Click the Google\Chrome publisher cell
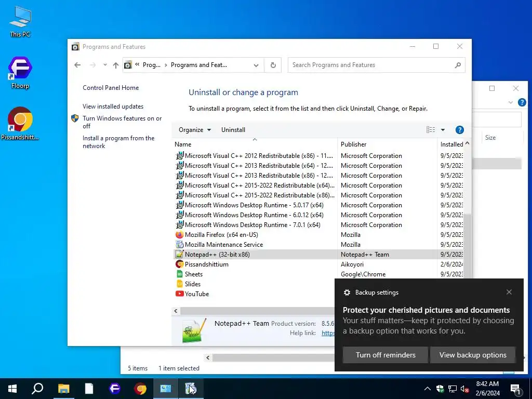This screenshot has height=399, width=532. pos(363,274)
